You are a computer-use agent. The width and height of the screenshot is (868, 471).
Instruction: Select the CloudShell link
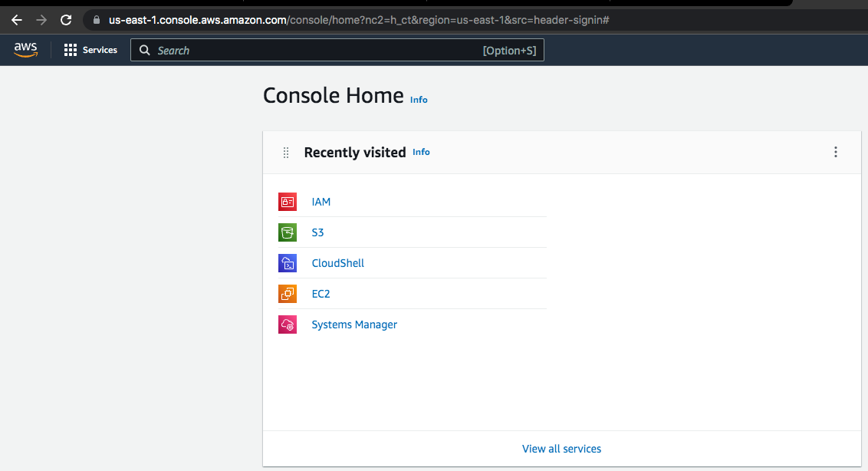[x=337, y=262]
